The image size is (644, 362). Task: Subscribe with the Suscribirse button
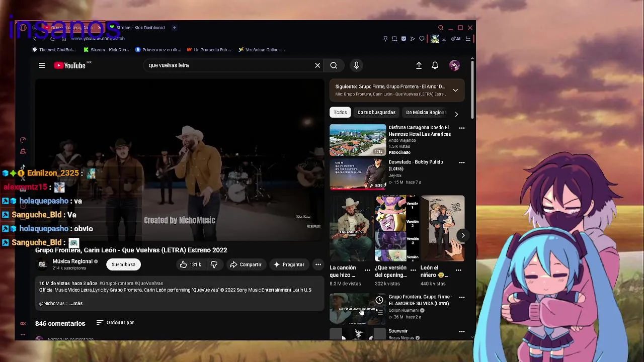coord(123,264)
